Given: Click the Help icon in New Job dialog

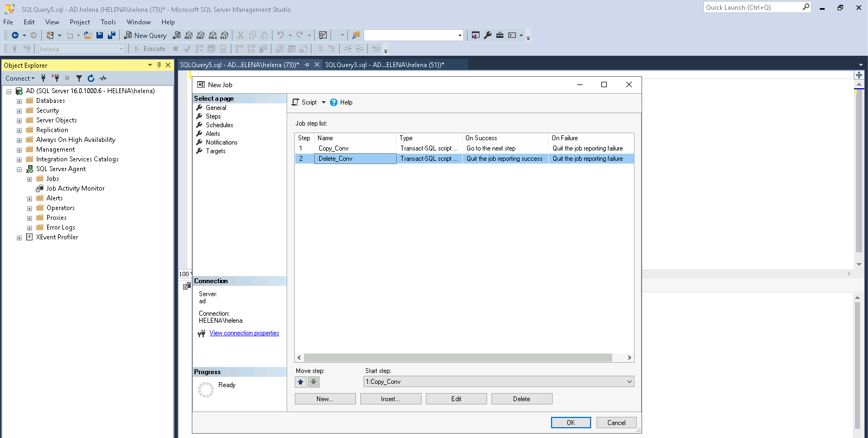Looking at the screenshot, I should coord(334,102).
